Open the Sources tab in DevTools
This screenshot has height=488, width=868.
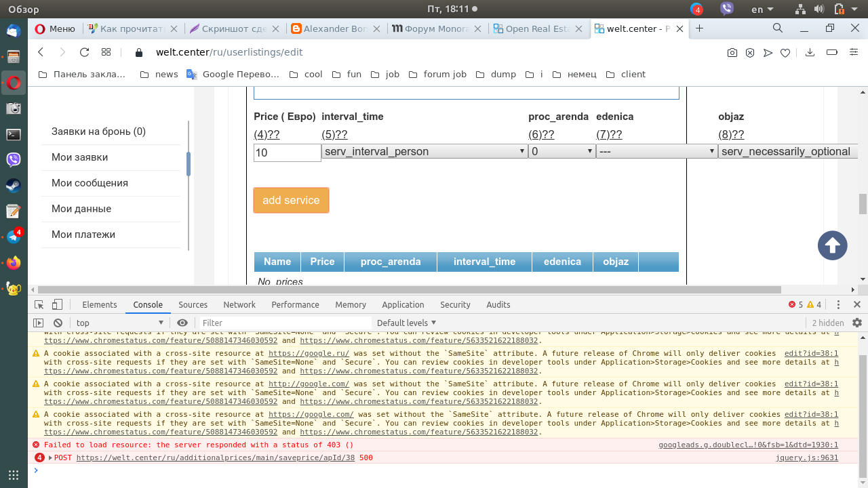(193, 305)
